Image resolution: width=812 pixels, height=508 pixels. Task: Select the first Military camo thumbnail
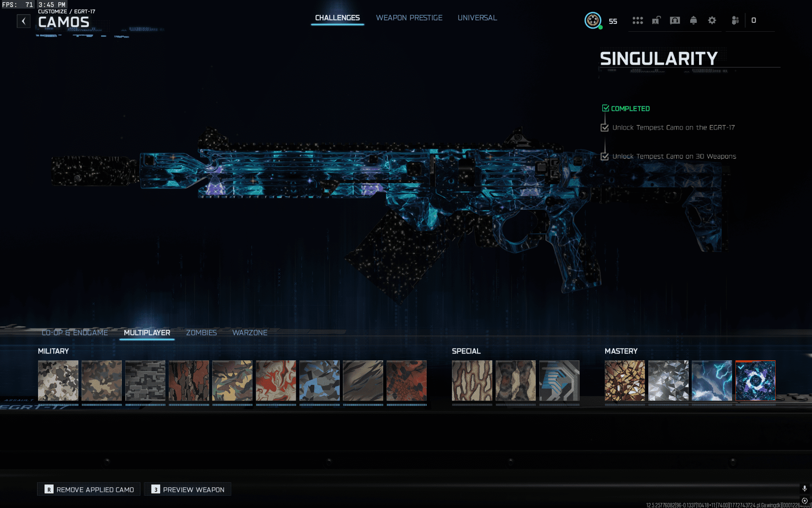tap(58, 380)
